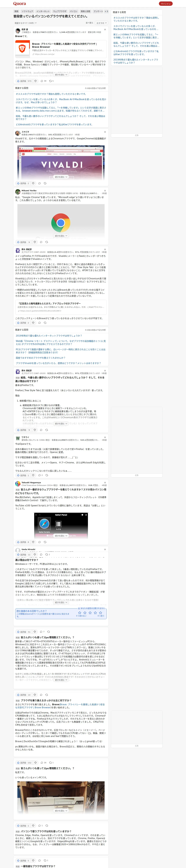Upvote スキピオ's Vivaldi answer
Screen dimensions: 186x868
point(23,183)
